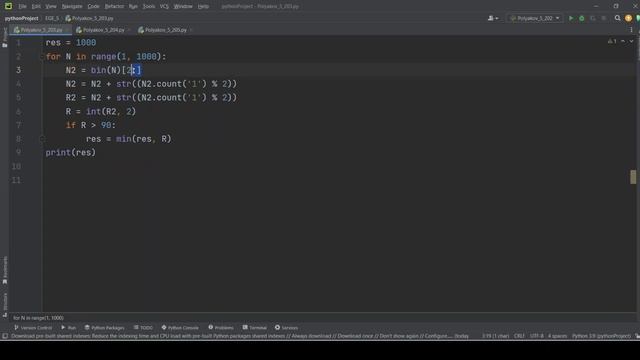640x360 pixels.
Task: Open the File menu
Action: pos(22,7)
